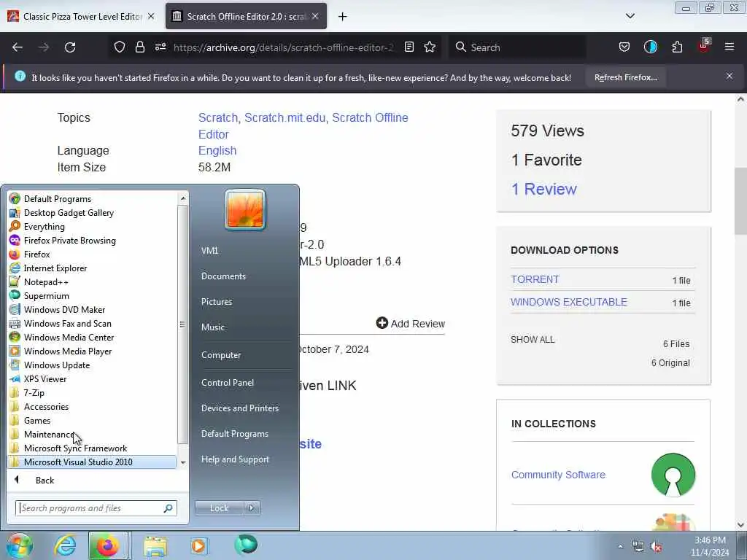Open the Pocket save icon

point(624,47)
